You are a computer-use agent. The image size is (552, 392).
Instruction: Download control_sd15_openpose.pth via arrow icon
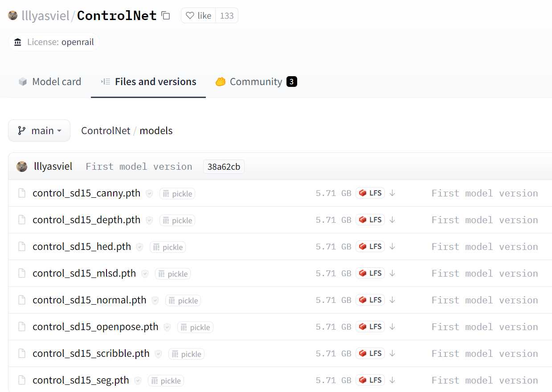tap(392, 327)
